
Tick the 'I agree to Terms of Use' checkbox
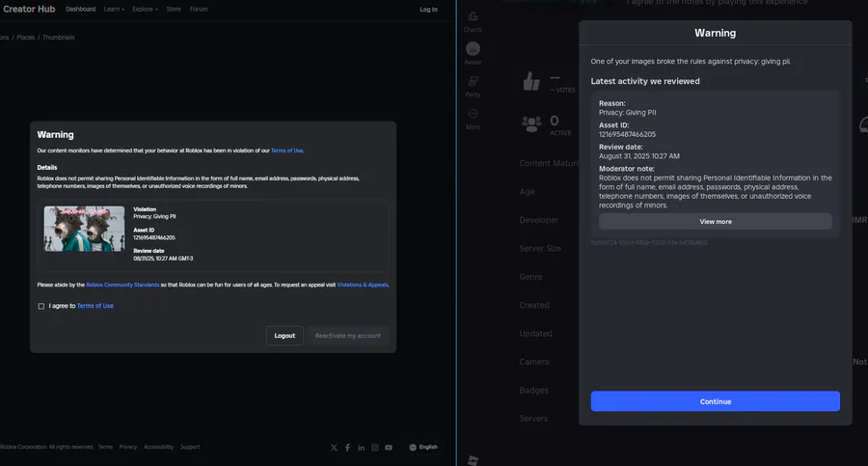click(x=41, y=306)
